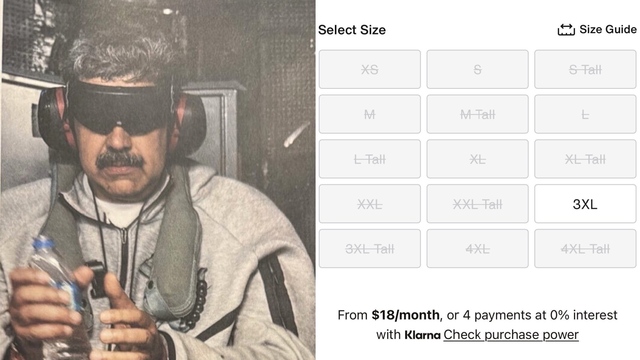Click the Klarna brand logo text
Image resolution: width=640 pixels, height=360 pixels.
click(422, 335)
